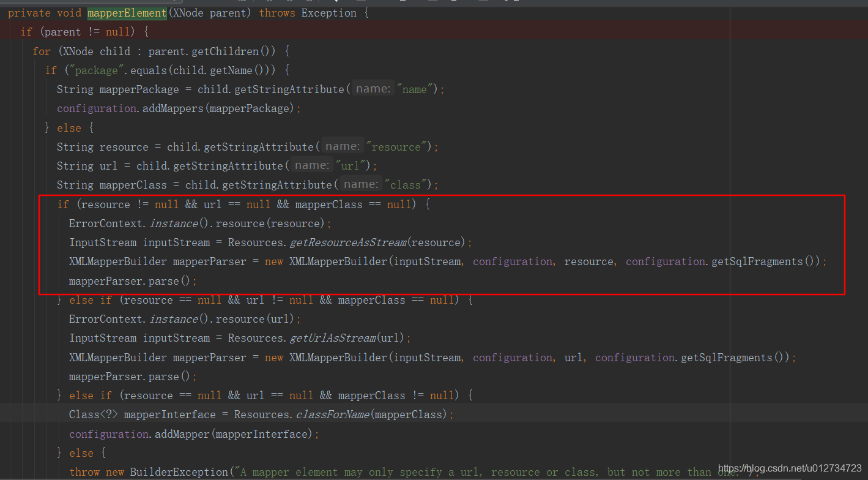Place cursor on 'if (parent != null)' line
Image resolution: width=868 pixels, height=480 pixels.
[x=84, y=32]
